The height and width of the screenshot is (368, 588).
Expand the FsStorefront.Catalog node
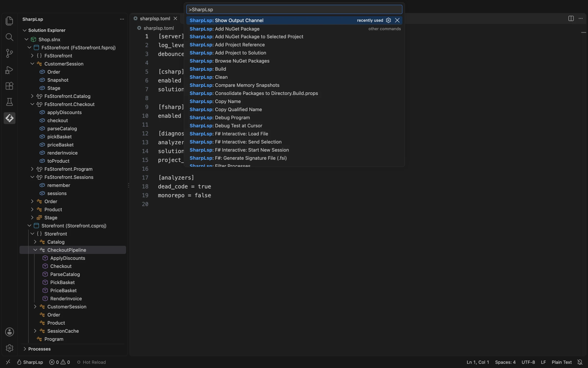[x=32, y=96]
